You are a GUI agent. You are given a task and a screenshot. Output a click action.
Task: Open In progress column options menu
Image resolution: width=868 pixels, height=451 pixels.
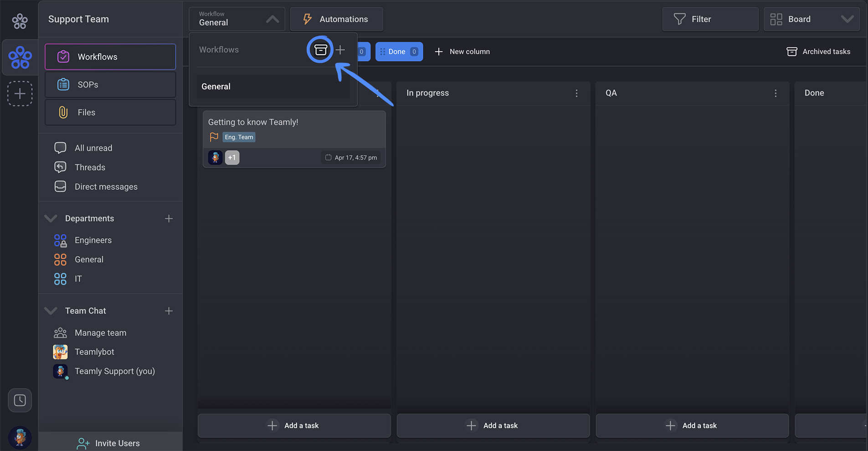pos(576,93)
